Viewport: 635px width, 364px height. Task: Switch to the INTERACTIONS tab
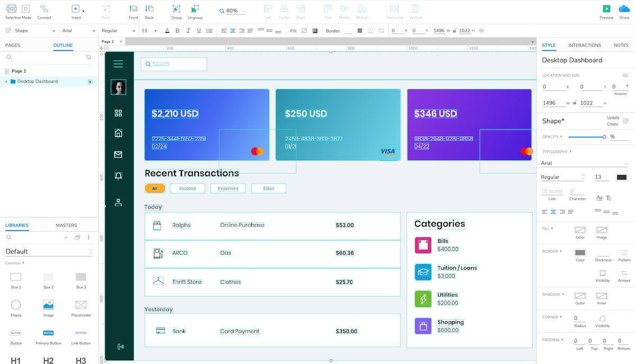(584, 45)
